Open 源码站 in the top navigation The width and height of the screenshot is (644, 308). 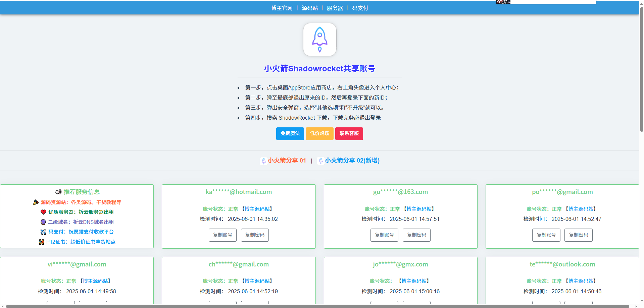[x=310, y=8]
